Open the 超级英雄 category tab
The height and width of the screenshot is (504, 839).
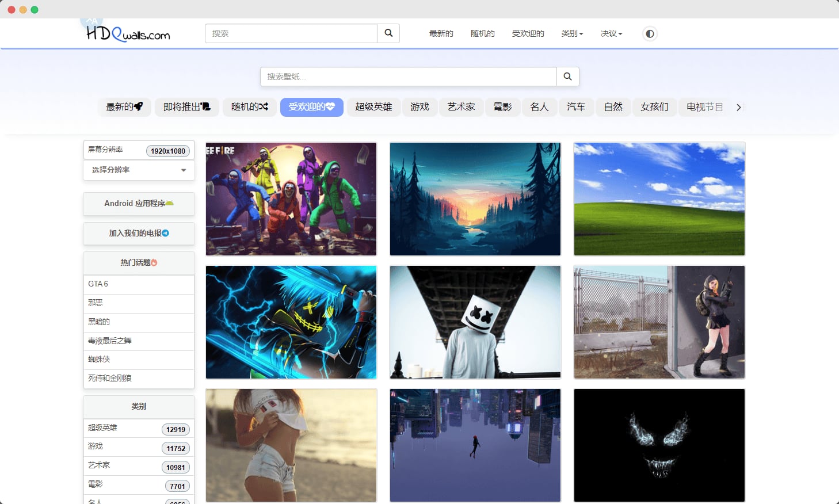[373, 107]
